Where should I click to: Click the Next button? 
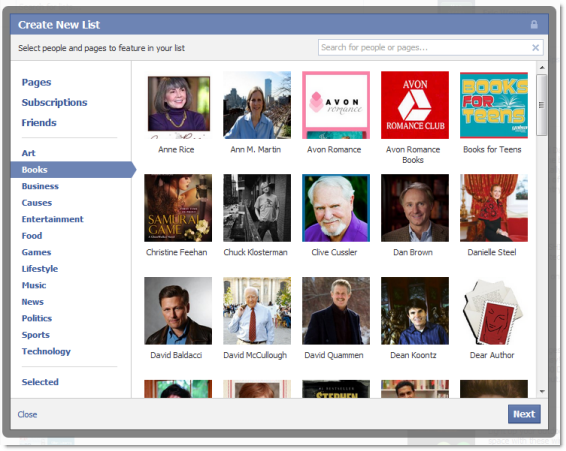524,414
